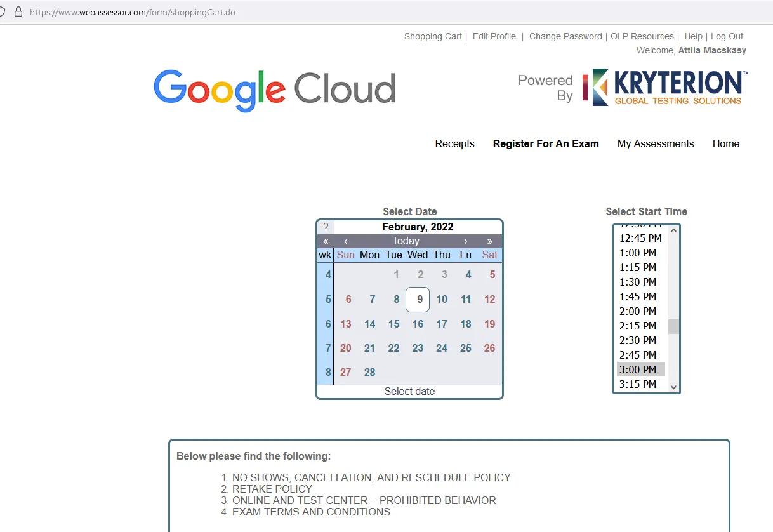Select February 11 in calendar
Image resolution: width=773 pixels, height=532 pixels.
click(466, 300)
